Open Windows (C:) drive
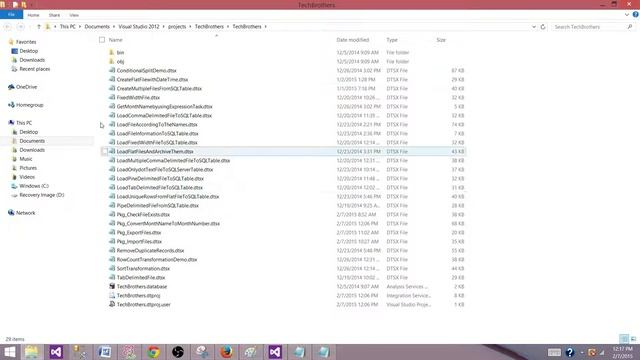This screenshot has width=640, height=360. [34, 186]
